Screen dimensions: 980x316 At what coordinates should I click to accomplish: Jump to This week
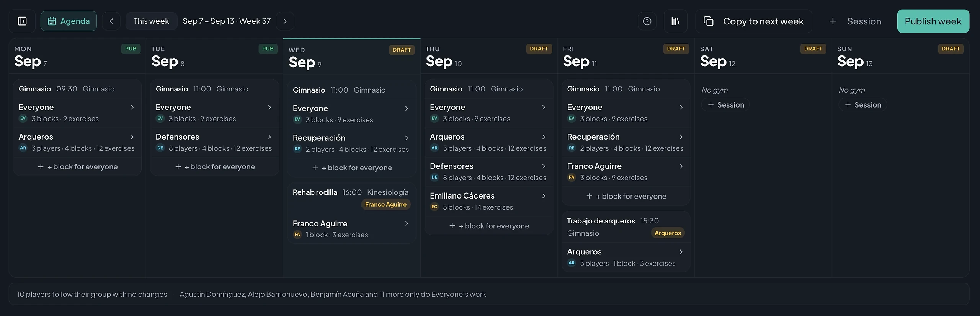[x=151, y=21]
